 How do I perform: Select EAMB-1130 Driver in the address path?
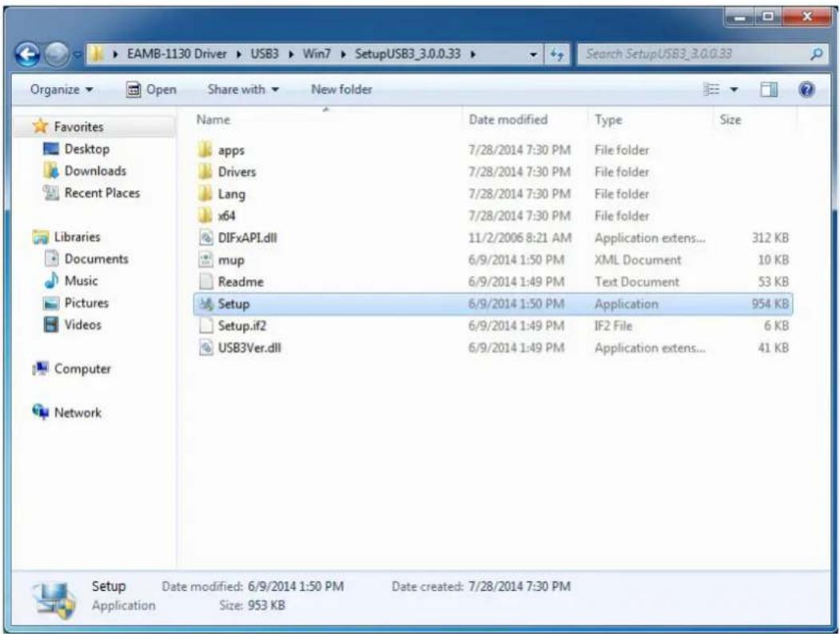pos(177,54)
